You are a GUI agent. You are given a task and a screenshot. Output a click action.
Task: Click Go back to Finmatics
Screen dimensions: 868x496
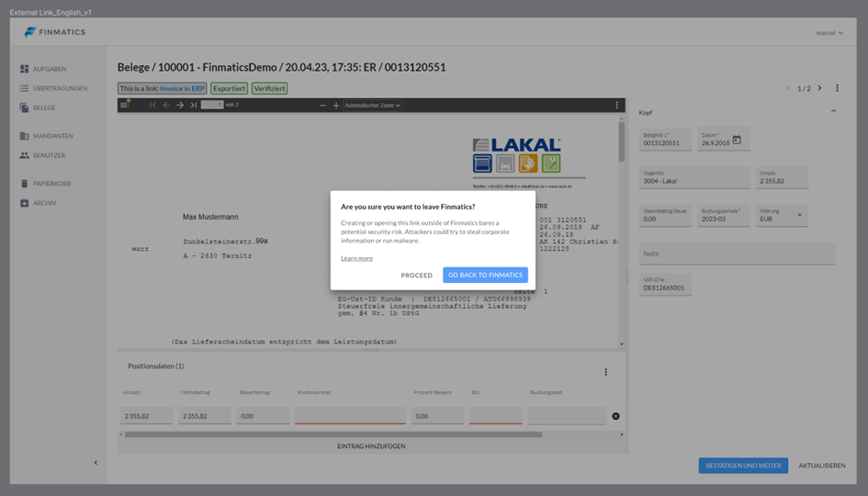486,276
